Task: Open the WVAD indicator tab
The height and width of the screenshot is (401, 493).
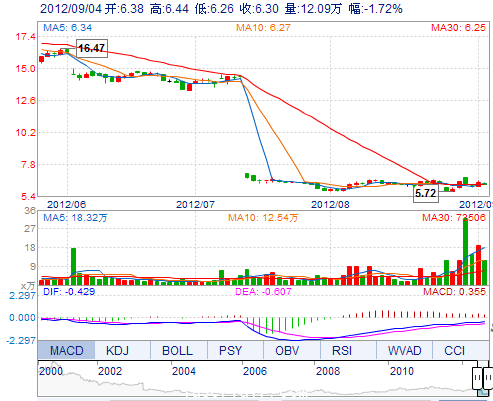Action: click(x=404, y=350)
